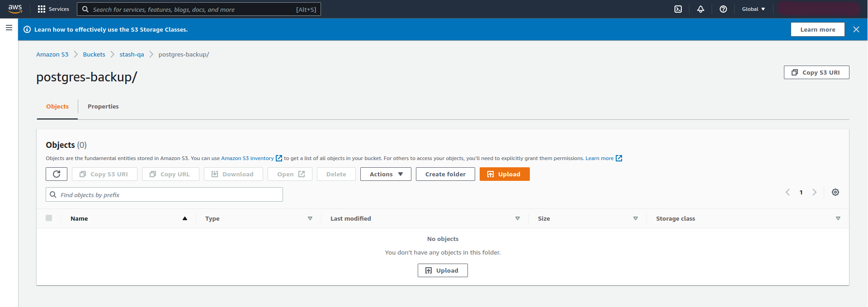Focus the Find objects by prefix field

164,194
